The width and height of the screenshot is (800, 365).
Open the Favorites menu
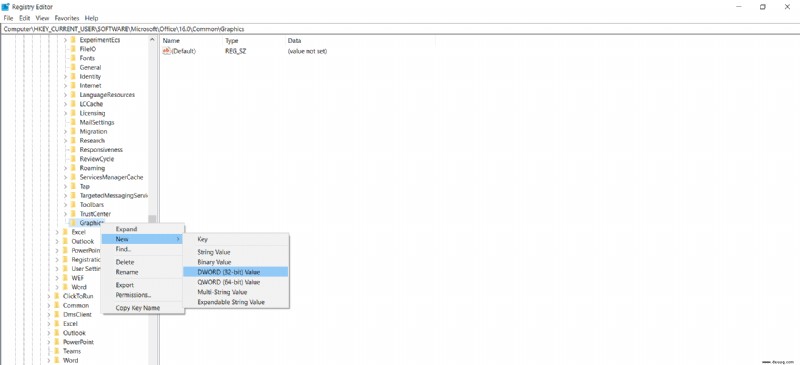[x=67, y=18]
